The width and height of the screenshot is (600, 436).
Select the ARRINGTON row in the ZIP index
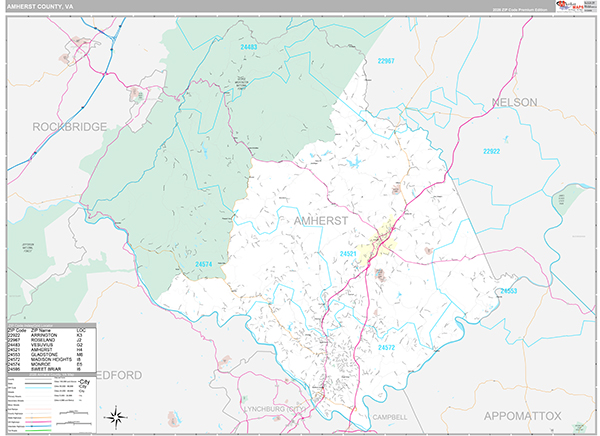tap(52, 335)
